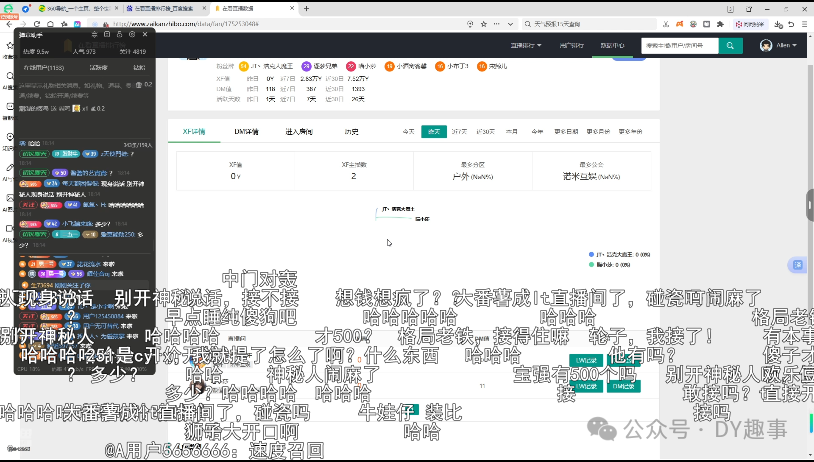Click the sidebar star favorites icon
Viewport: 814px width, 462px height.
point(9,47)
